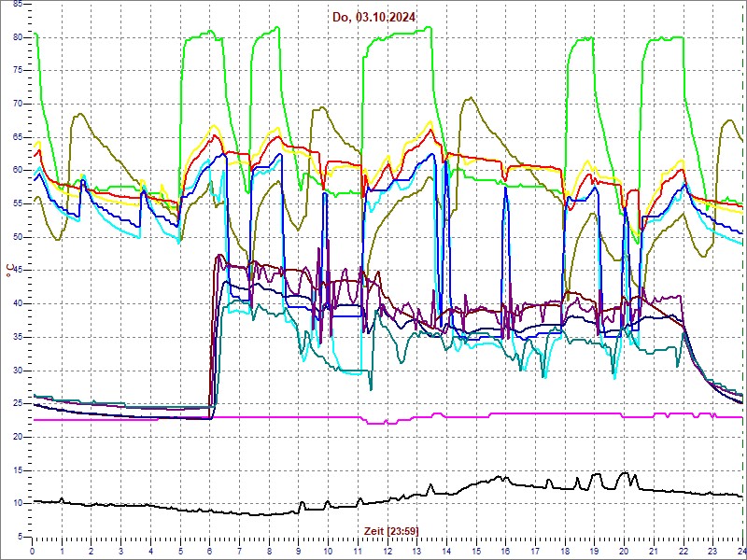Viewport: 747px width, 560px height.
Task: Click hour 5 on the time axis
Action: pos(180,551)
